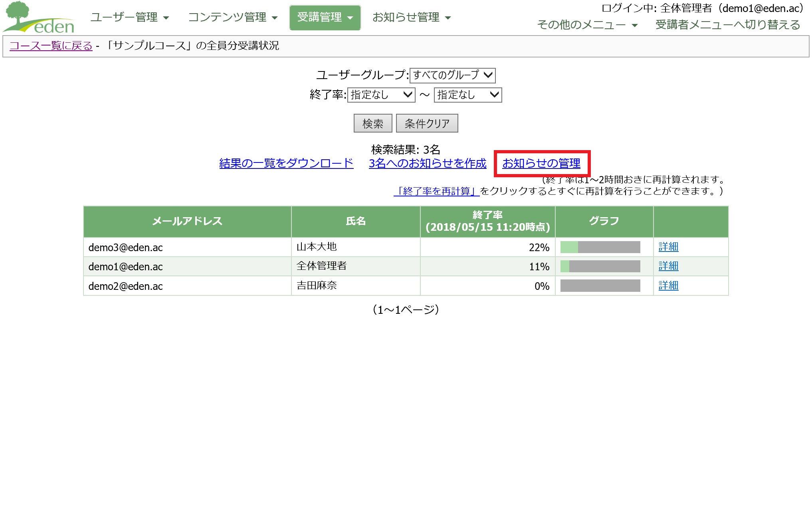Click the eden tree logo
Image resolution: width=812 pixels, height=511 pixels.
click(x=39, y=18)
